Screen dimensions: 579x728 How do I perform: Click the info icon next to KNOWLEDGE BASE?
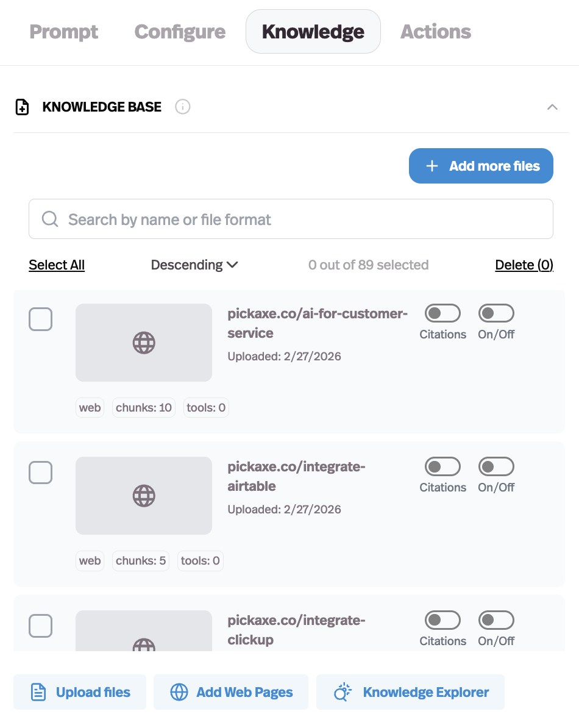(x=182, y=107)
